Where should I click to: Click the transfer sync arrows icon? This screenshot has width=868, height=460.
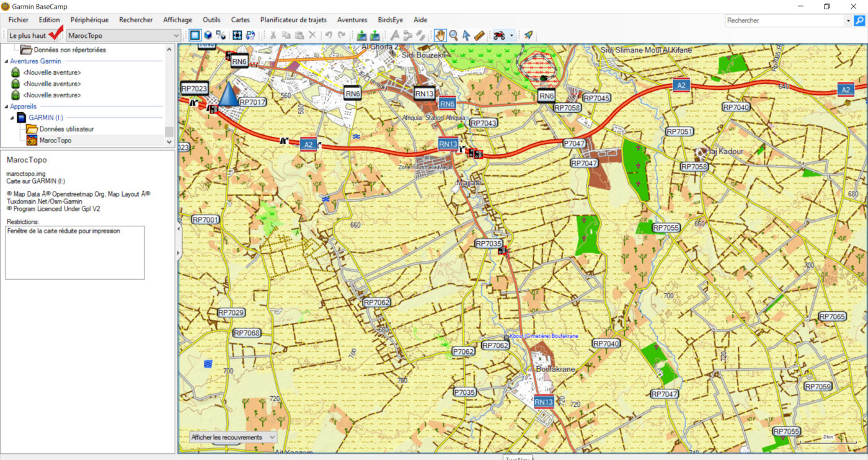click(x=250, y=35)
